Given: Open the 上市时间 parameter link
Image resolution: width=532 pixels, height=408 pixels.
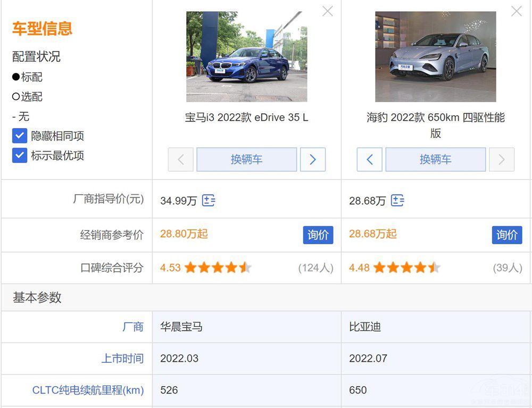Looking at the screenshot, I should tap(122, 359).
